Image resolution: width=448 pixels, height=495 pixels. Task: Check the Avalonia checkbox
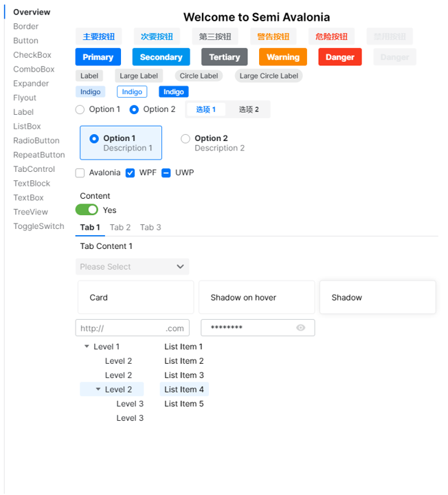click(x=80, y=173)
